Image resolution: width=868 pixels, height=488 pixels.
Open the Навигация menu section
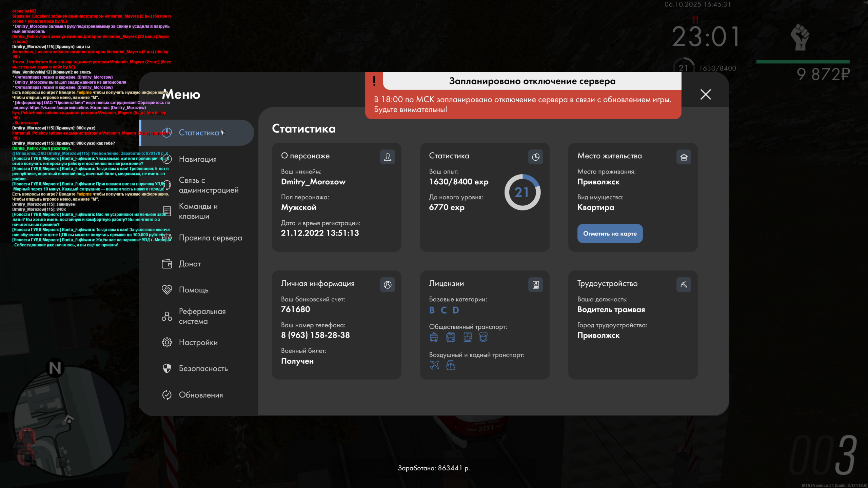point(198,159)
